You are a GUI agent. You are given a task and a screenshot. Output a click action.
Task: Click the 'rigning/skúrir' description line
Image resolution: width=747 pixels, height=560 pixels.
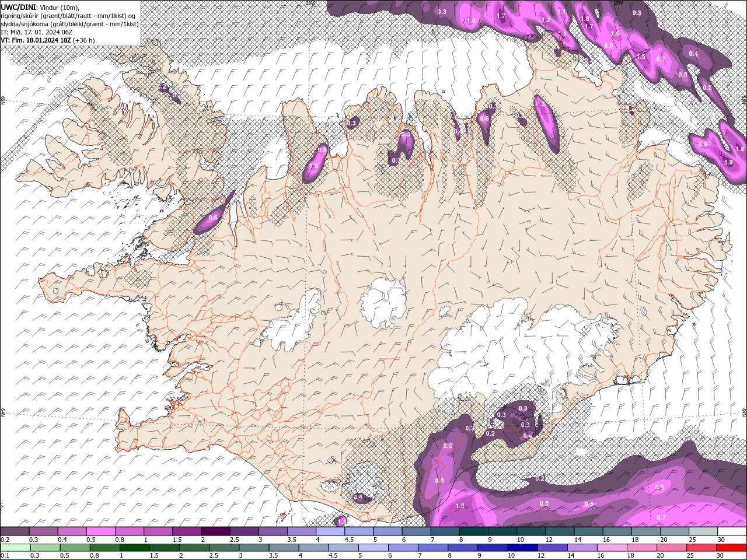(x=68, y=16)
